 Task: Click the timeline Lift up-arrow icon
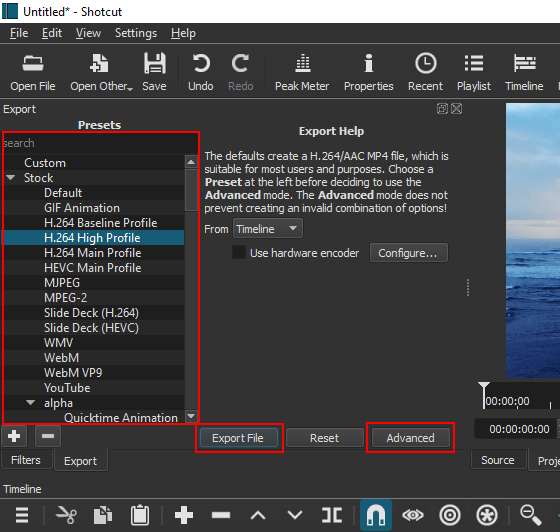(x=258, y=515)
